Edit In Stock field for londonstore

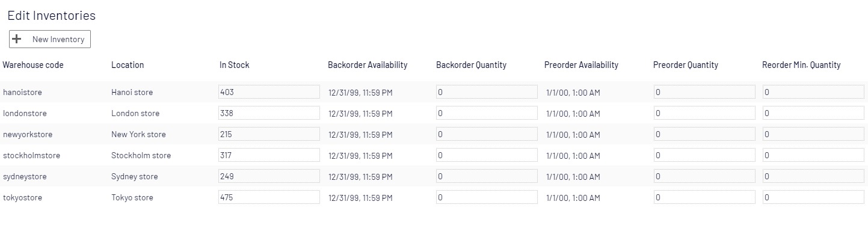[269, 113]
